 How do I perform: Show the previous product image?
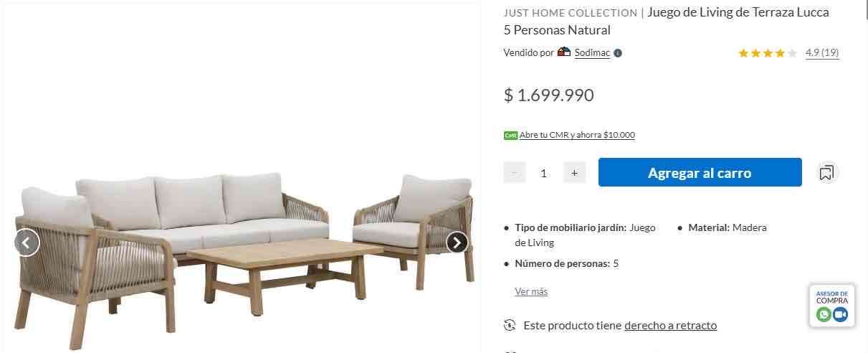pyautogui.click(x=27, y=243)
